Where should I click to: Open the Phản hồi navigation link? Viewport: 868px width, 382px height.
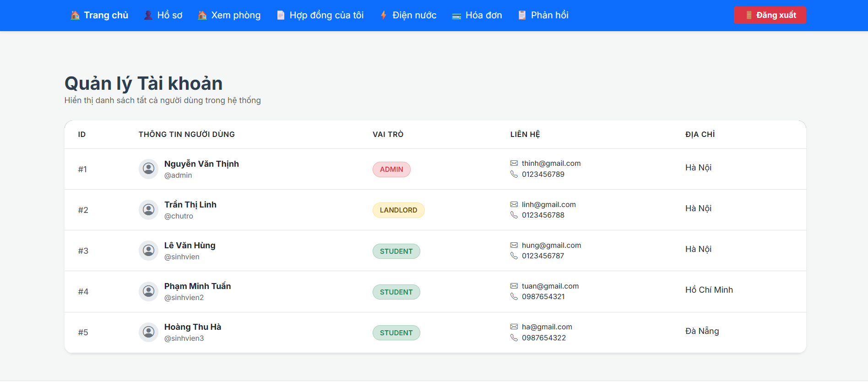tap(543, 15)
